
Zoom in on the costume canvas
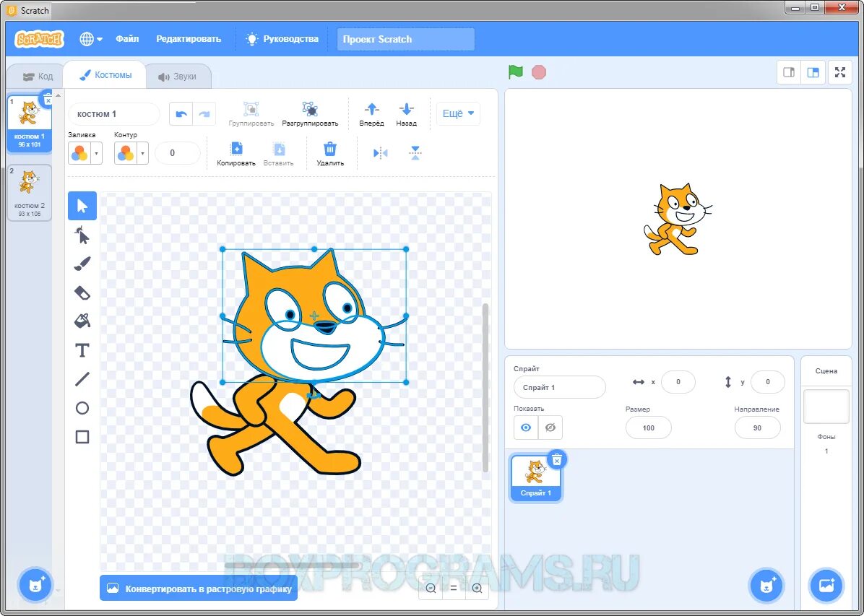pyautogui.click(x=478, y=589)
